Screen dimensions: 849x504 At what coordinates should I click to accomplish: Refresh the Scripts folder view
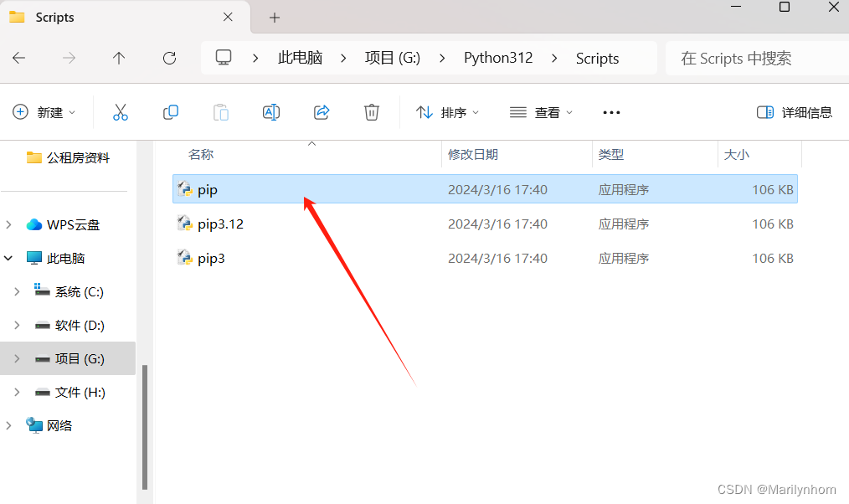(169, 58)
